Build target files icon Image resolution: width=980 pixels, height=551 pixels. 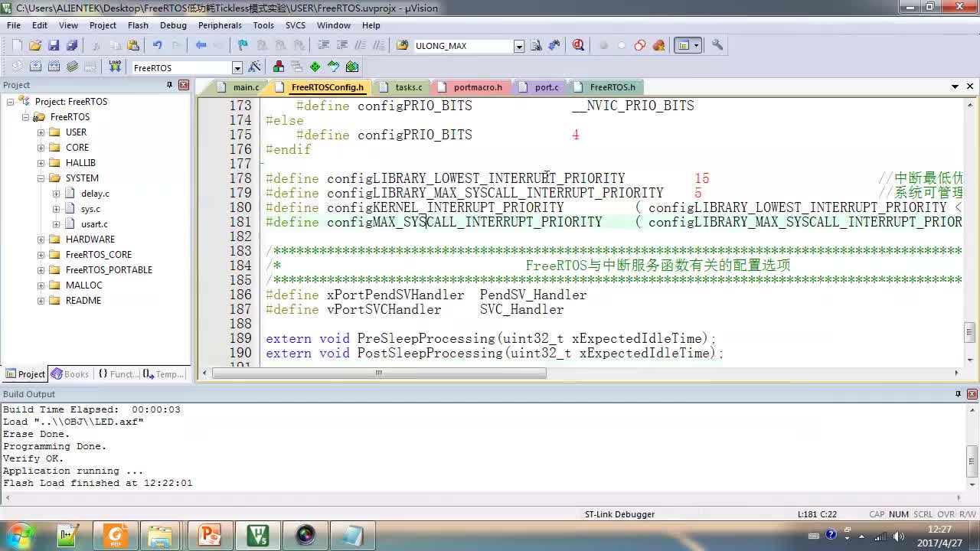[x=35, y=67]
